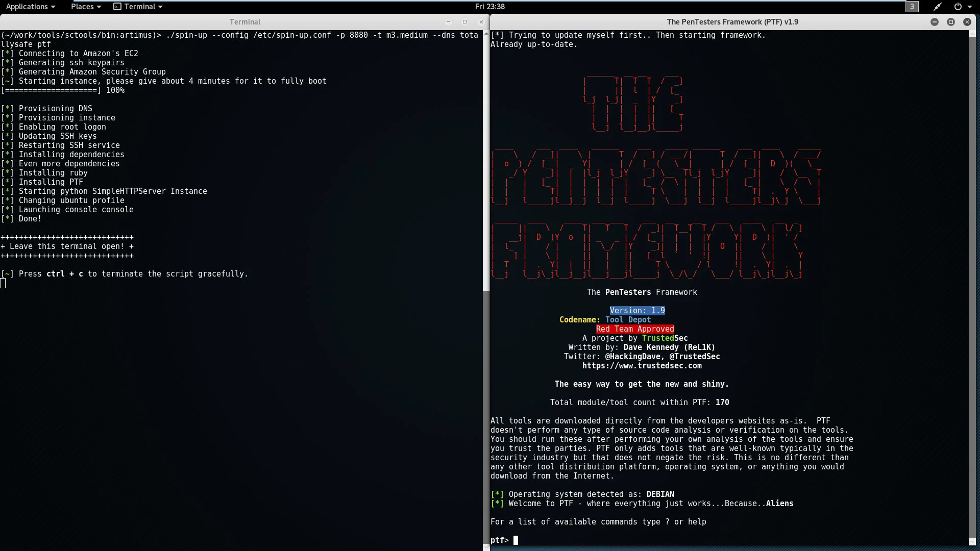The image size is (980, 551).
Task: Click the 'Already up-to-date.' line
Action: click(534, 44)
